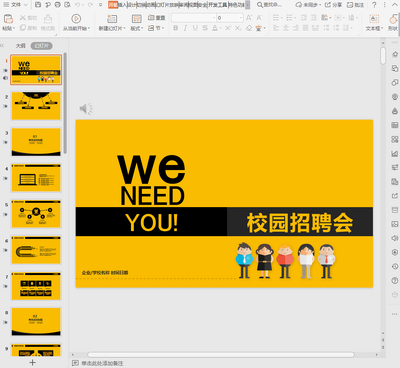Image resolution: width=400 pixels, height=368 pixels.
Task: Click the increase indent icon
Action: (x=314, y=18)
